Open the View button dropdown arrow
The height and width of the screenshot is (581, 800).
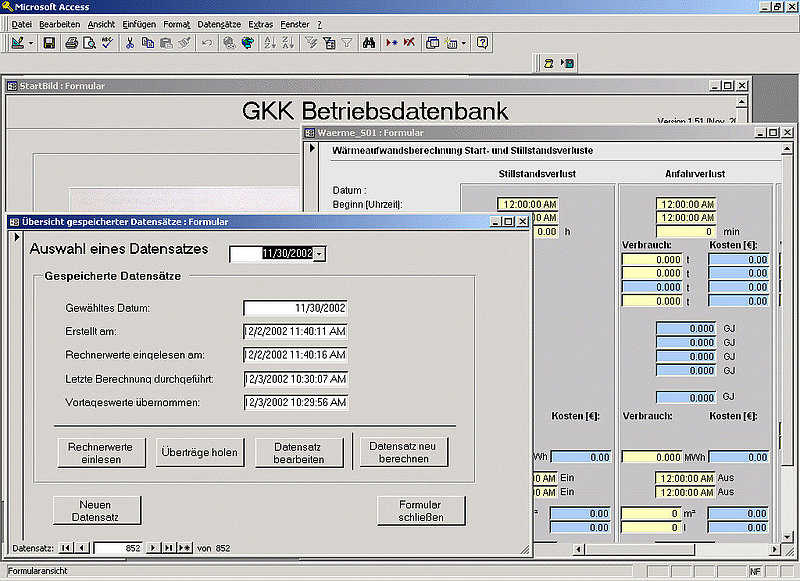click(31, 43)
